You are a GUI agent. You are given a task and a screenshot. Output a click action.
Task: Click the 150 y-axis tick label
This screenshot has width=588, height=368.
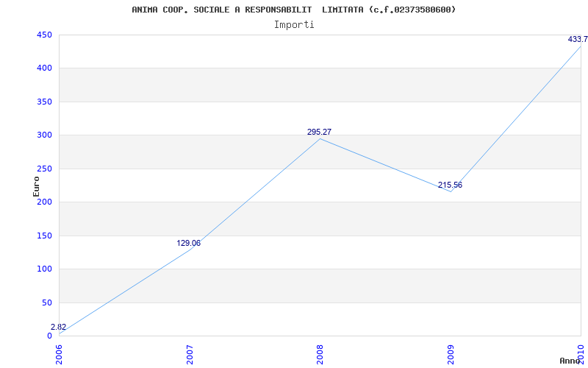tap(44, 236)
